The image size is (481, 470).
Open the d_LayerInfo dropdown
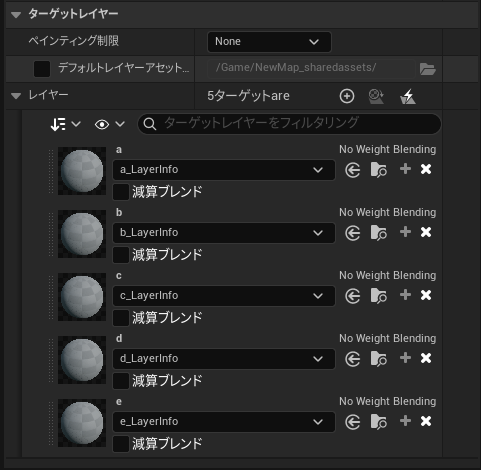224,359
